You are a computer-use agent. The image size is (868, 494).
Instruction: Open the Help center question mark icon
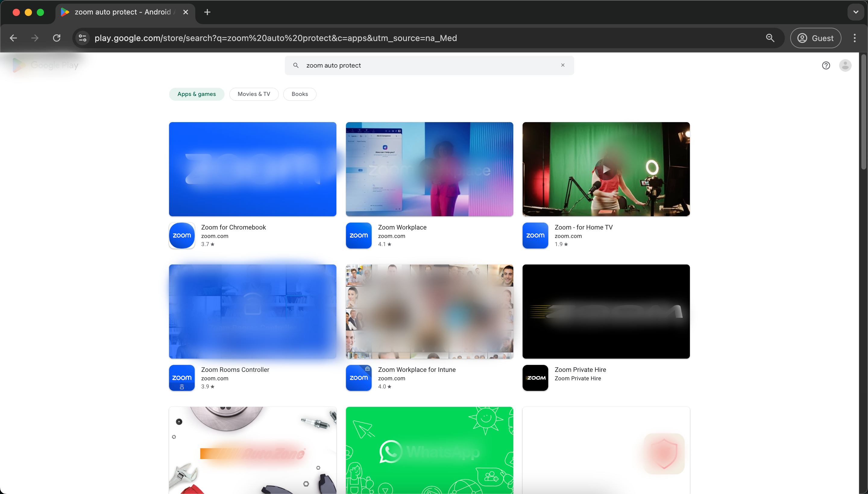click(x=826, y=65)
